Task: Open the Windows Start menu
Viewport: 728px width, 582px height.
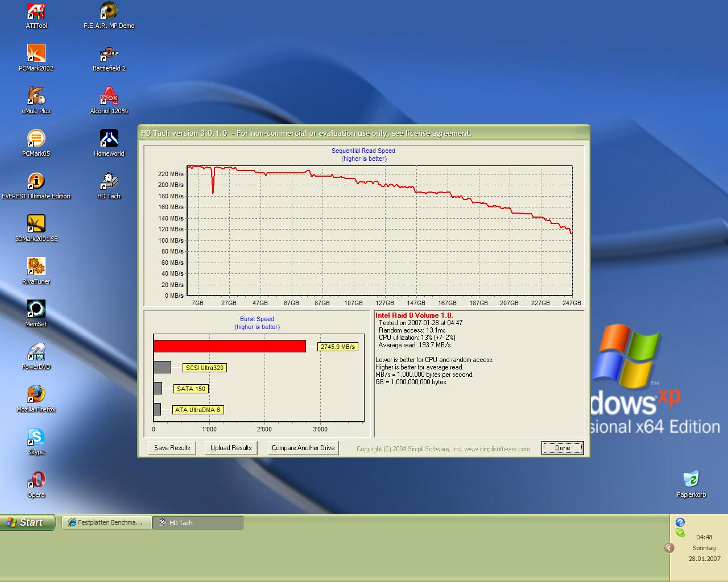Action: click(x=27, y=522)
